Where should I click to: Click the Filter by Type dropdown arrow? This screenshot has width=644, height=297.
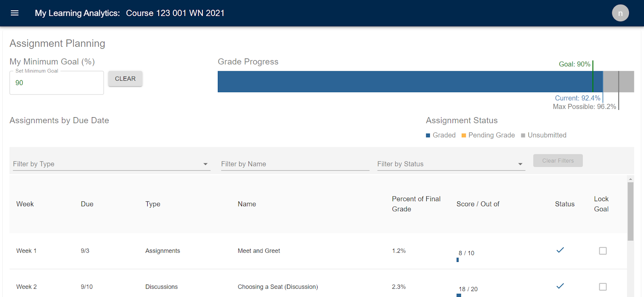205,164
